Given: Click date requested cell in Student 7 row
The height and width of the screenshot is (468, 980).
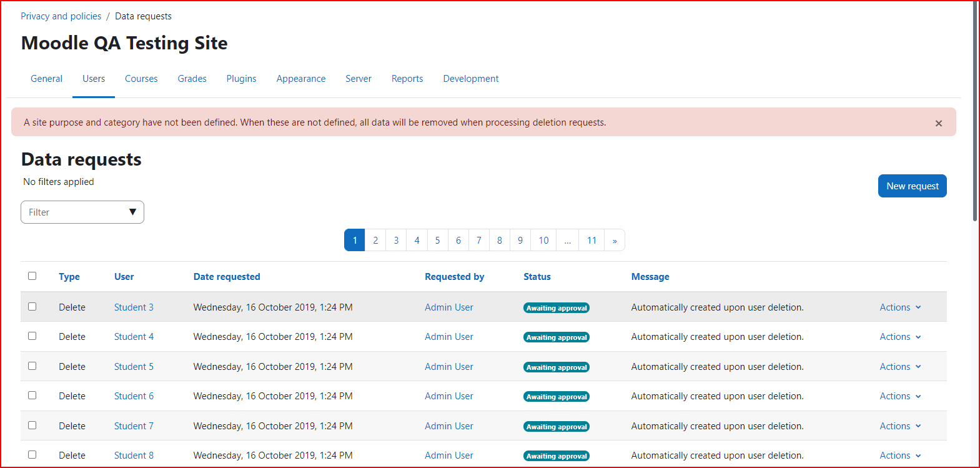Looking at the screenshot, I should (x=273, y=426).
